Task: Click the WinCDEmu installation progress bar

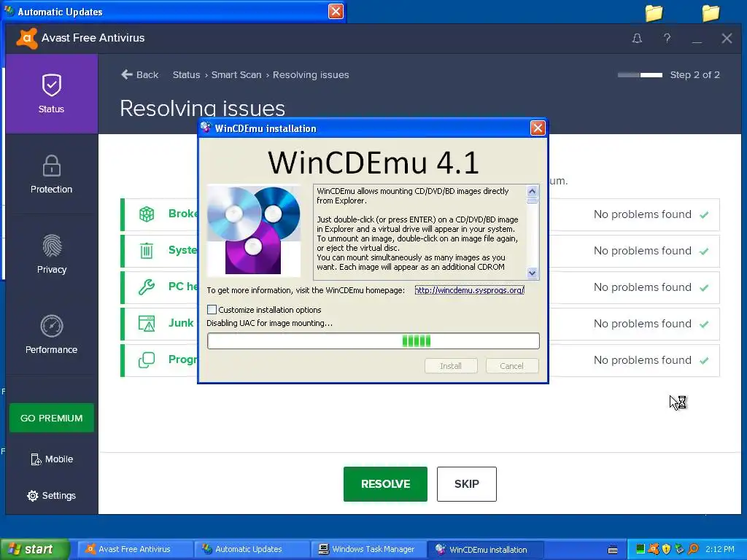Action: click(x=373, y=341)
